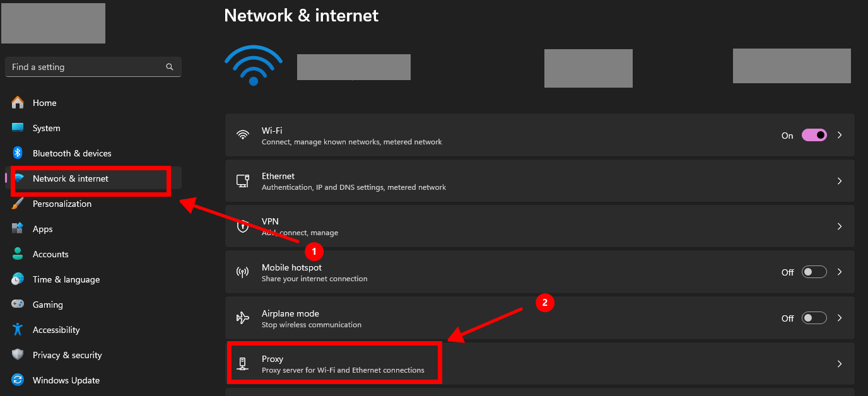Expand the Ethernet settings chevron
This screenshot has height=396, width=868.
840,181
